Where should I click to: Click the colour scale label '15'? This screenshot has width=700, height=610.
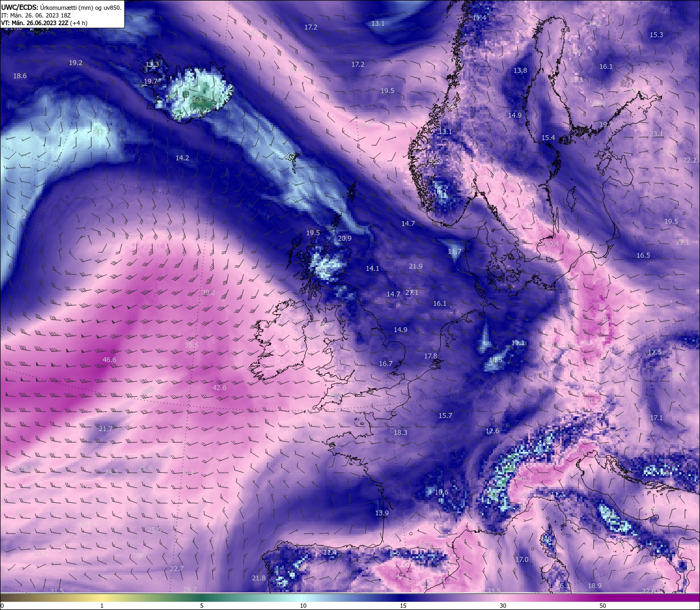click(402, 606)
